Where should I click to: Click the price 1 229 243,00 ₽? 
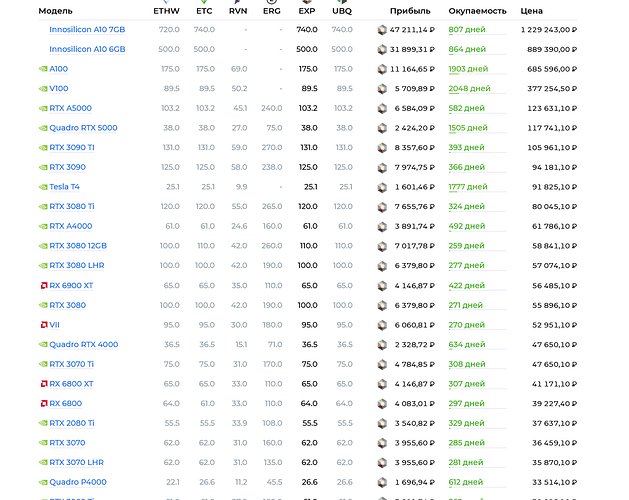[x=549, y=30]
